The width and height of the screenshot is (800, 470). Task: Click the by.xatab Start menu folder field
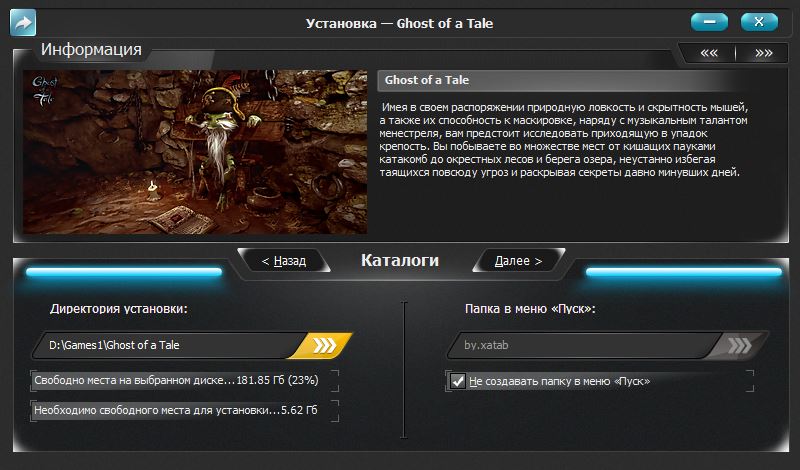(584, 345)
